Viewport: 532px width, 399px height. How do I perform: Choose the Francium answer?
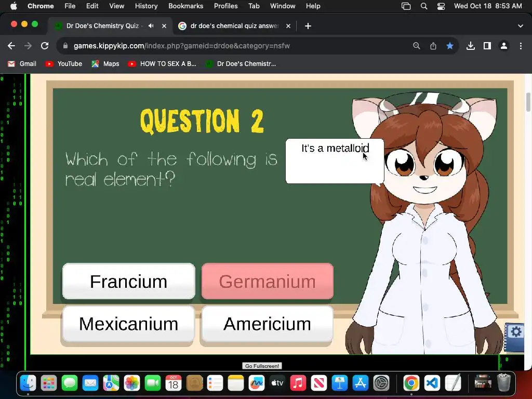click(x=129, y=281)
